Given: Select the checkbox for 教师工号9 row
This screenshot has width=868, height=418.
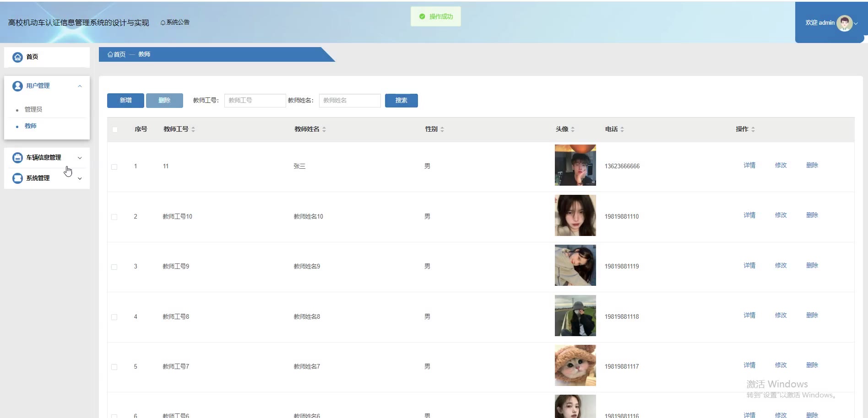Looking at the screenshot, I should click(x=114, y=267).
